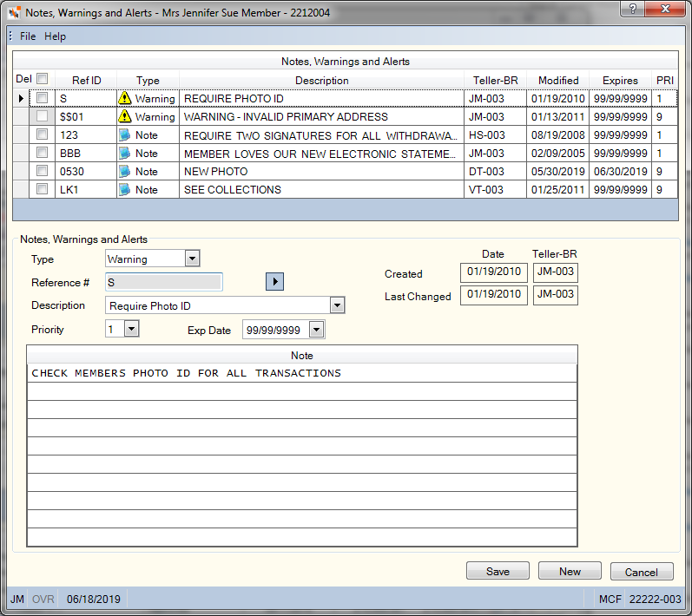Tick the delete checkbox for Ref ID 123
Screen dimensions: 692x616
(42, 134)
